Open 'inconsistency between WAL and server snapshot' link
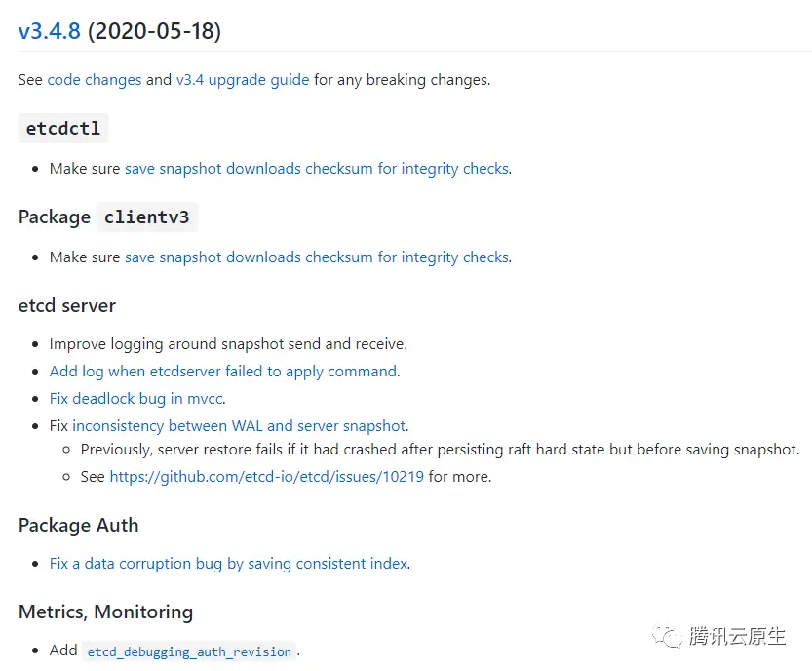 (x=239, y=426)
